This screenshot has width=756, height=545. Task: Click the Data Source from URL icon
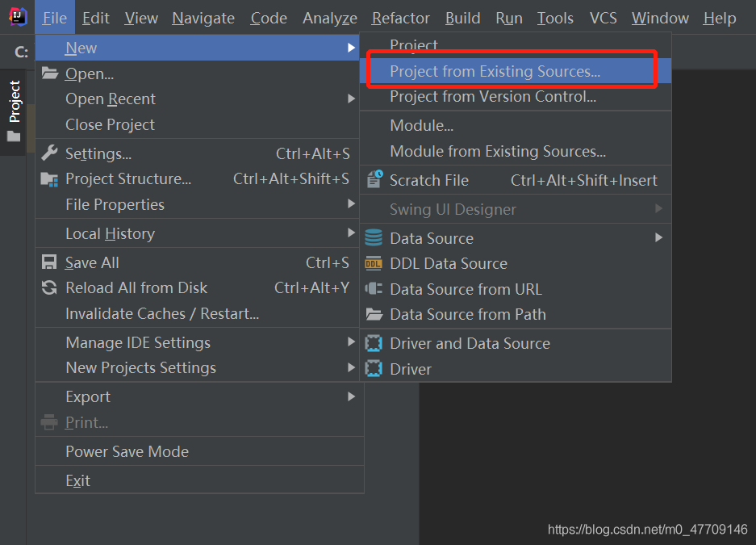click(374, 289)
